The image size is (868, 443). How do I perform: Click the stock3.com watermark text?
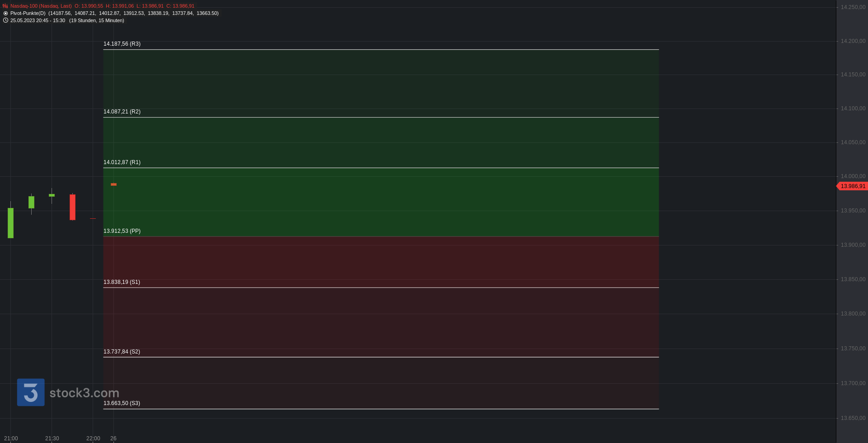pyautogui.click(x=85, y=393)
